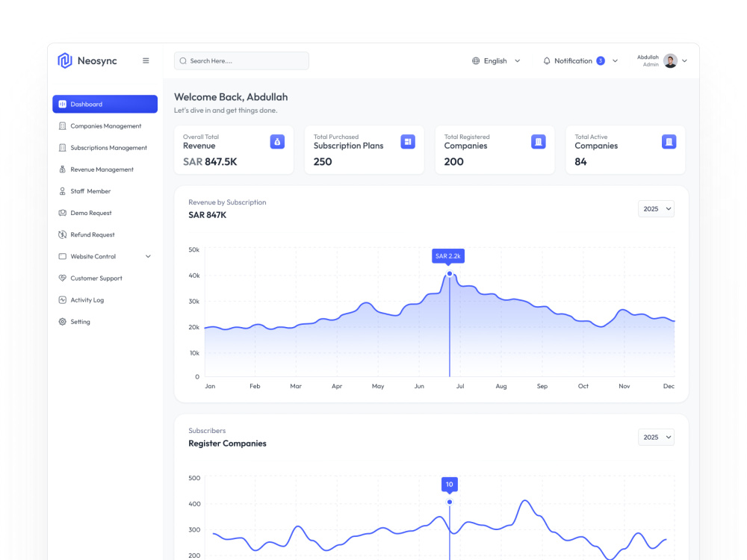Click the SAR 847K revenue total
The image size is (747, 560).
(x=207, y=215)
